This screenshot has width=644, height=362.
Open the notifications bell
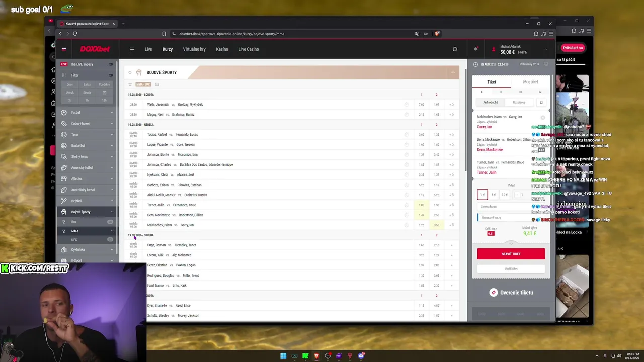coord(476,49)
